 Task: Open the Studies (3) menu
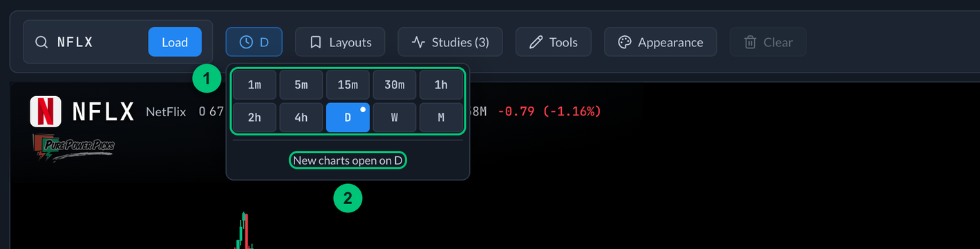[450, 42]
